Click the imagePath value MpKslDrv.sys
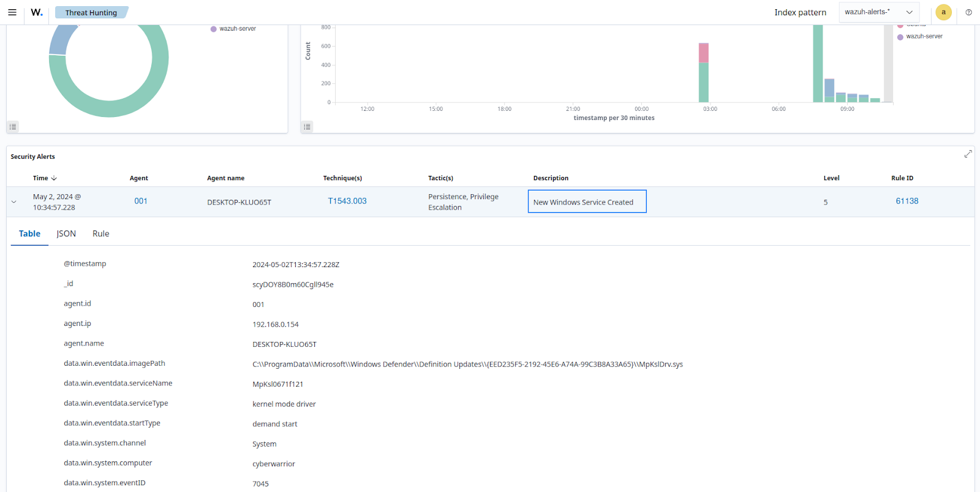 (x=467, y=364)
